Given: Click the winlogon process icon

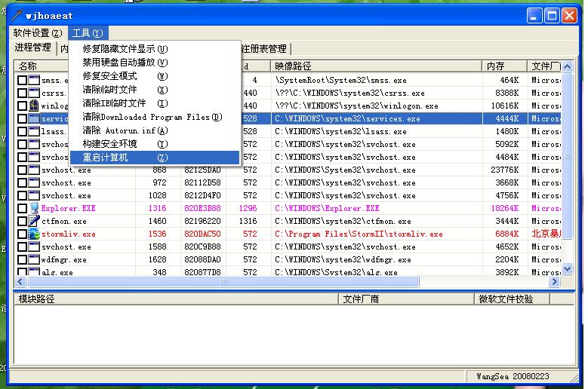Looking at the screenshot, I should (x=34, y=106).
